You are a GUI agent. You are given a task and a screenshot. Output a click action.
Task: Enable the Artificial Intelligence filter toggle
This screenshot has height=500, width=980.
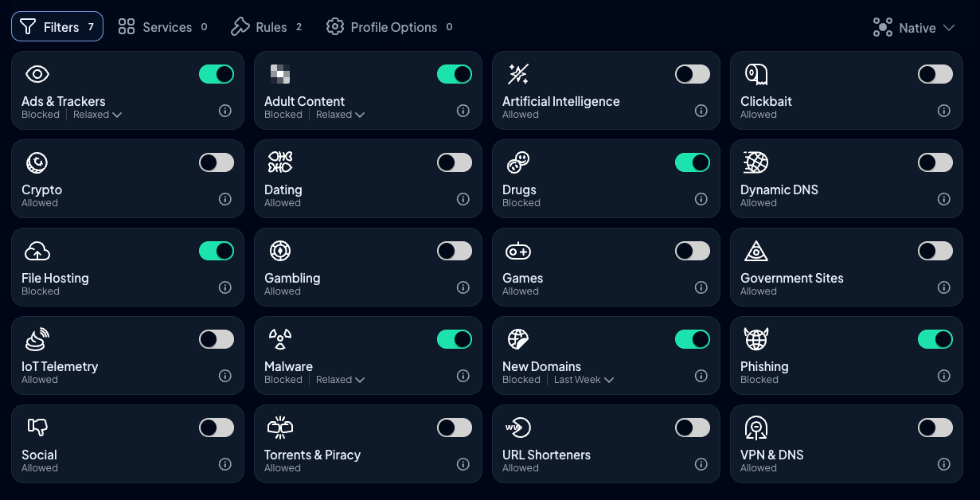pos(693,74)
